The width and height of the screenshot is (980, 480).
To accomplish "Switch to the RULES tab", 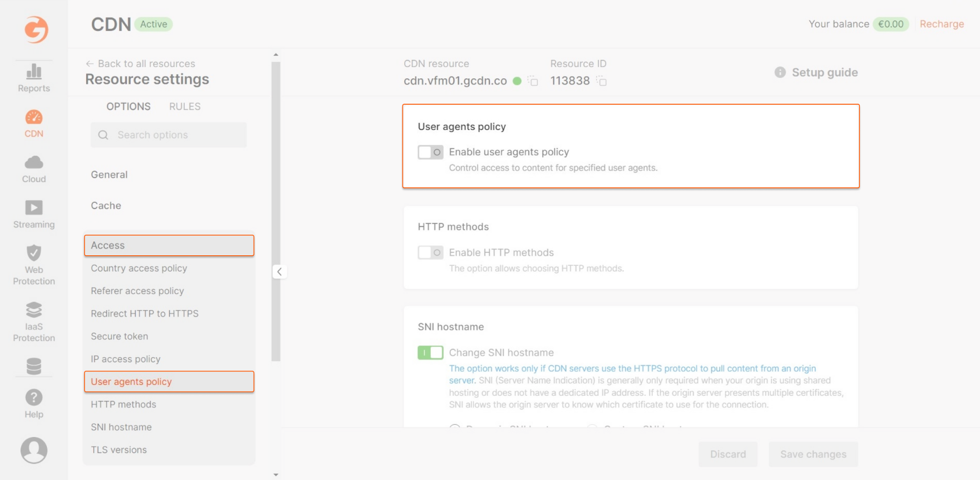I will pyautogui.click(x=185, y=107).
